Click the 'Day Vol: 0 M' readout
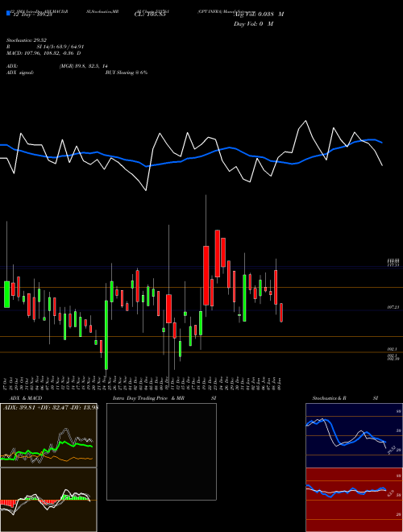 253,24
